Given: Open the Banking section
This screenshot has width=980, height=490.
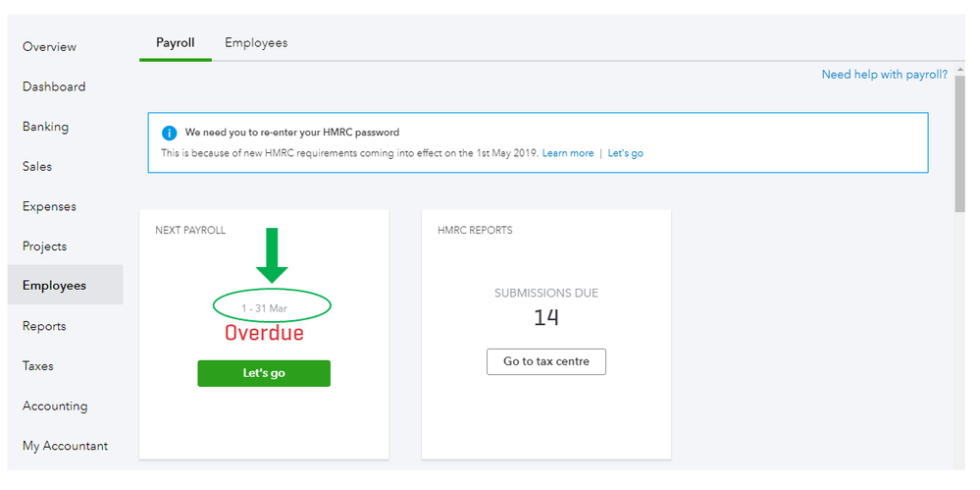Looking at the screenshot, I should point(46,127).
